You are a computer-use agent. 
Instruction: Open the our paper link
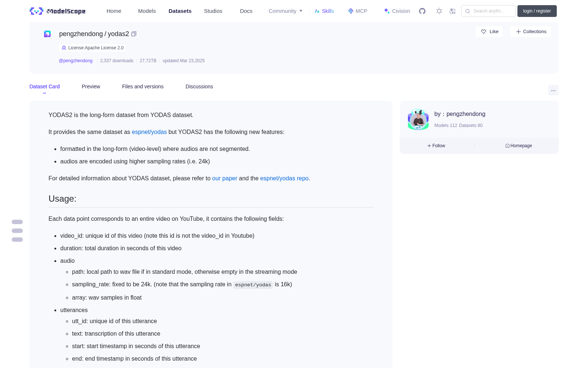225,178
